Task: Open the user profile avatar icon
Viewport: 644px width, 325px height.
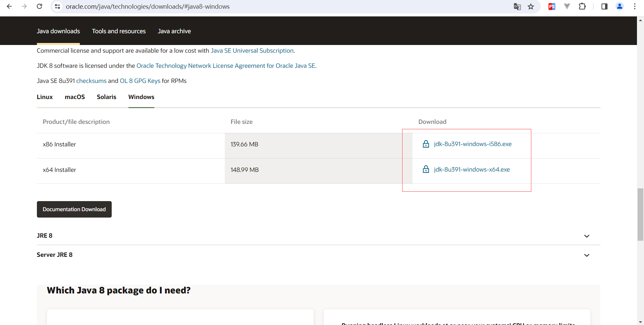Action: tap(620, 6)
